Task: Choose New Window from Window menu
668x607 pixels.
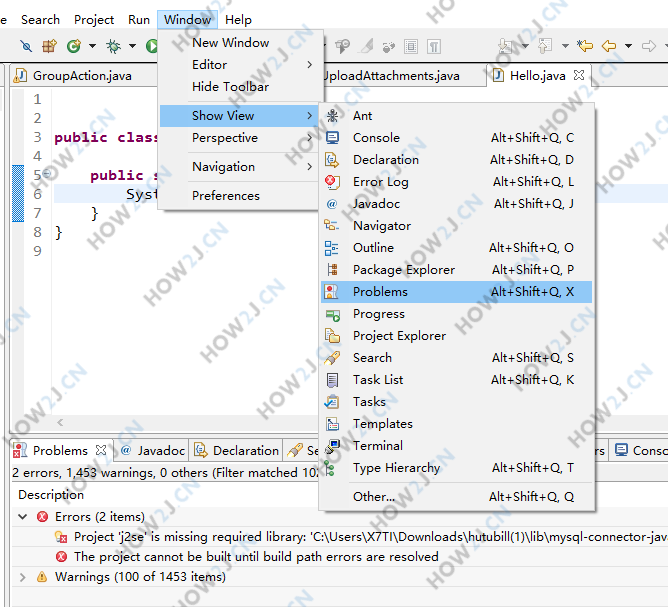Action: click(239, 43)
